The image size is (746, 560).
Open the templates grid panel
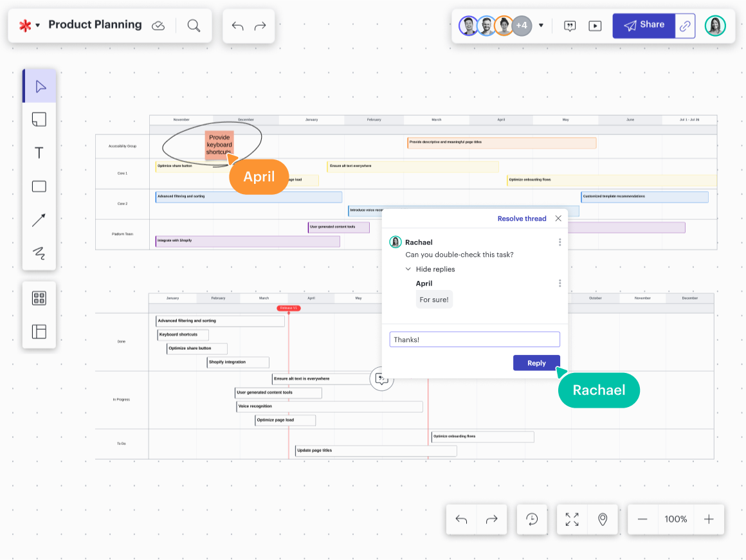pos(39,298)
